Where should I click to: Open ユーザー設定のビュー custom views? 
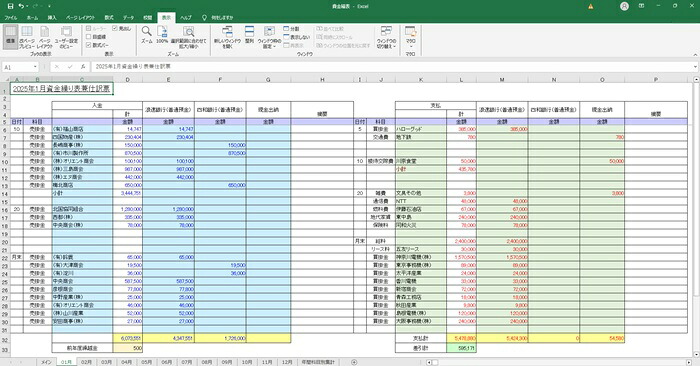click(66, 37)
